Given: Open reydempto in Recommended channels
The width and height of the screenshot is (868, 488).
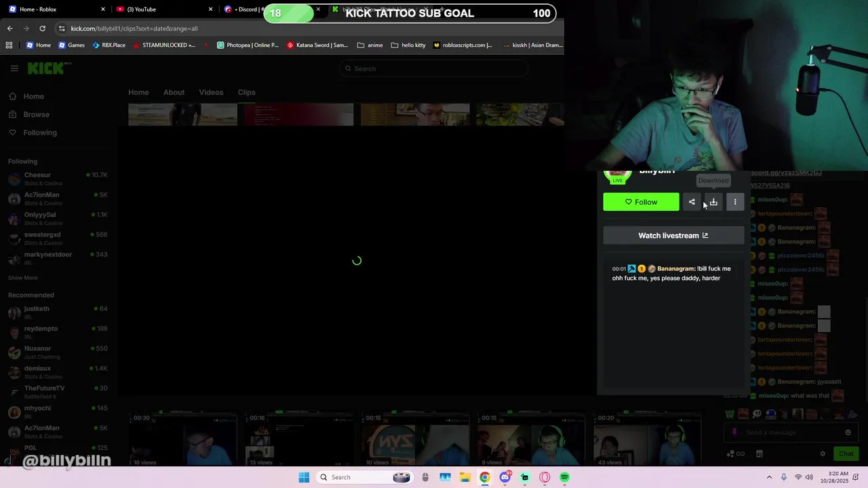Looking at the screenshot, I should tap(58, 332).
